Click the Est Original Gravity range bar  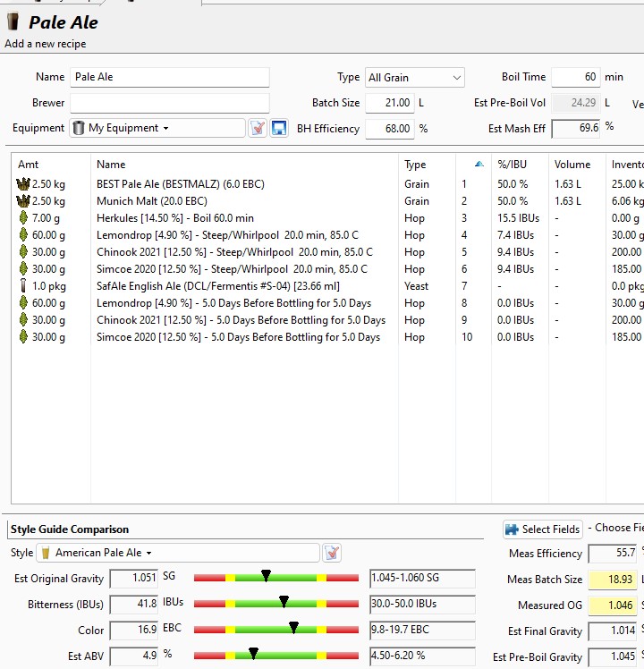tap(275, 578)
